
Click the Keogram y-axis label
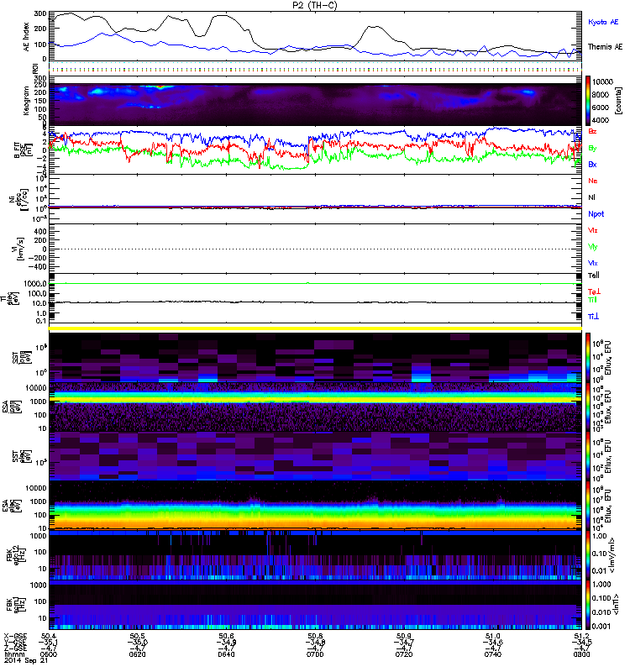26,101
